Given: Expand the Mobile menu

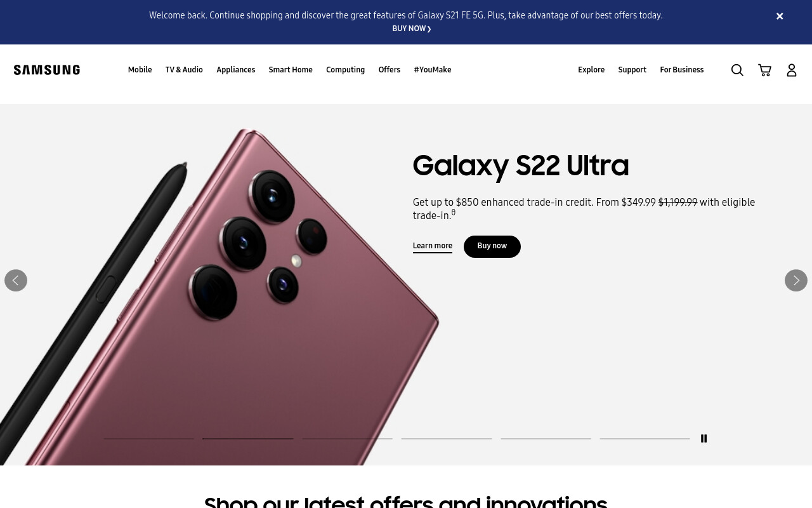Looking at the screenshot, I should tap(140, 70).
